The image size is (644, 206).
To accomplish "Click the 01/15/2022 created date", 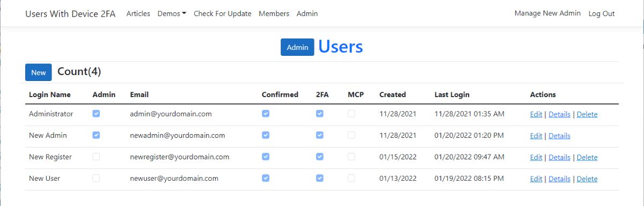I will (x=398, y=157).
